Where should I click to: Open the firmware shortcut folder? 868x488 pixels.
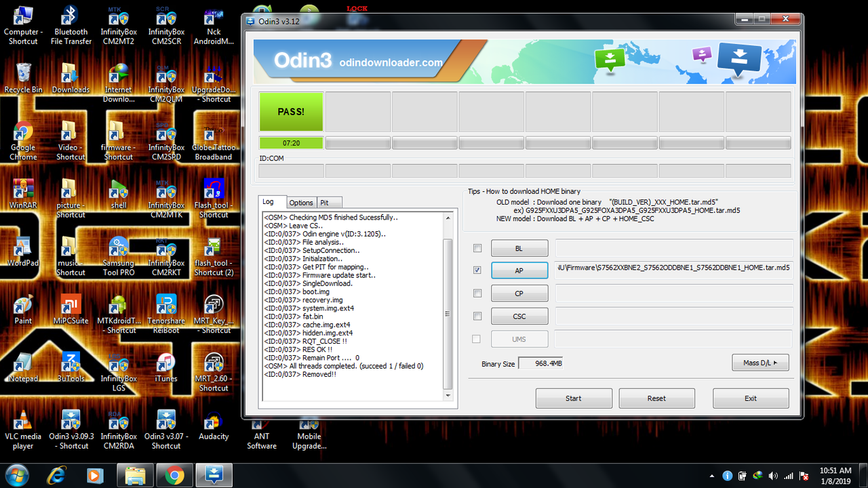(118, 141)
